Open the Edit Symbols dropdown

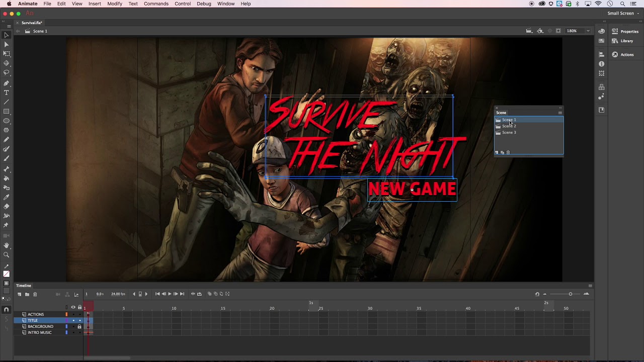click(540, 31)
